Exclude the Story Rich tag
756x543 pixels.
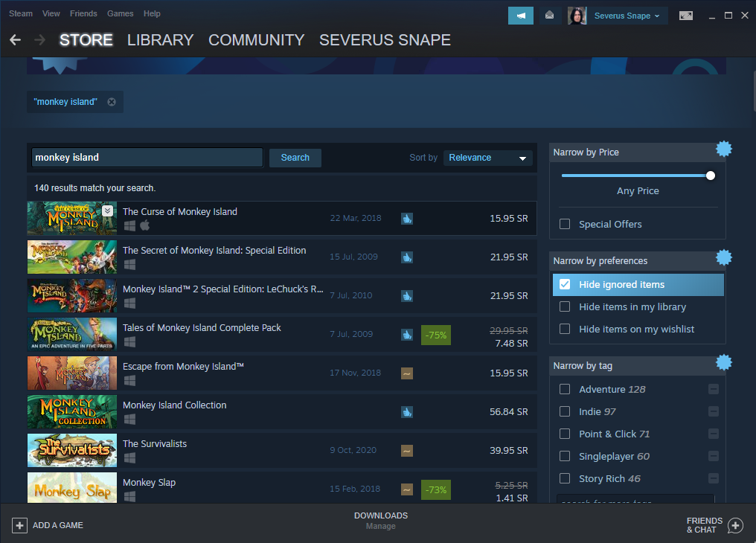(x=714, y=478)
